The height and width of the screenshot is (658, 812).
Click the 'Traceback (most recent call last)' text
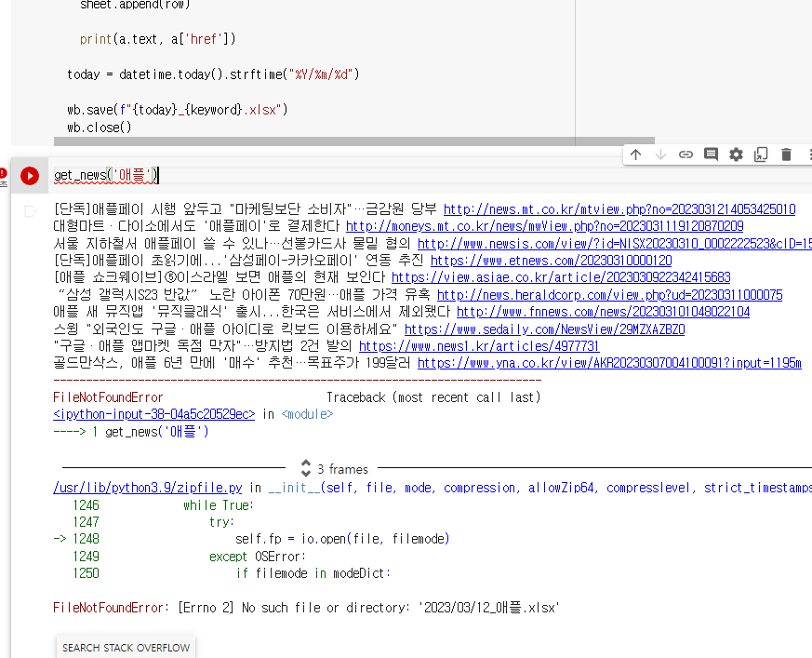433,397
